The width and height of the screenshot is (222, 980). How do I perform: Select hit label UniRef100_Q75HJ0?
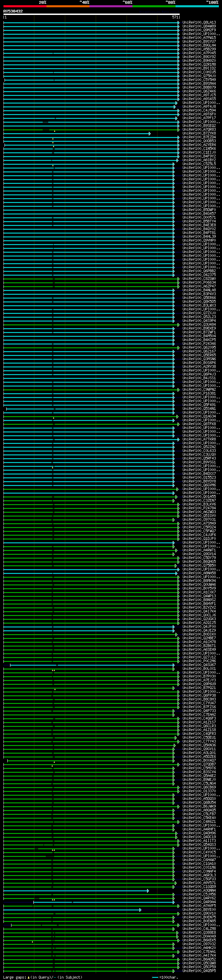[199, 76]
